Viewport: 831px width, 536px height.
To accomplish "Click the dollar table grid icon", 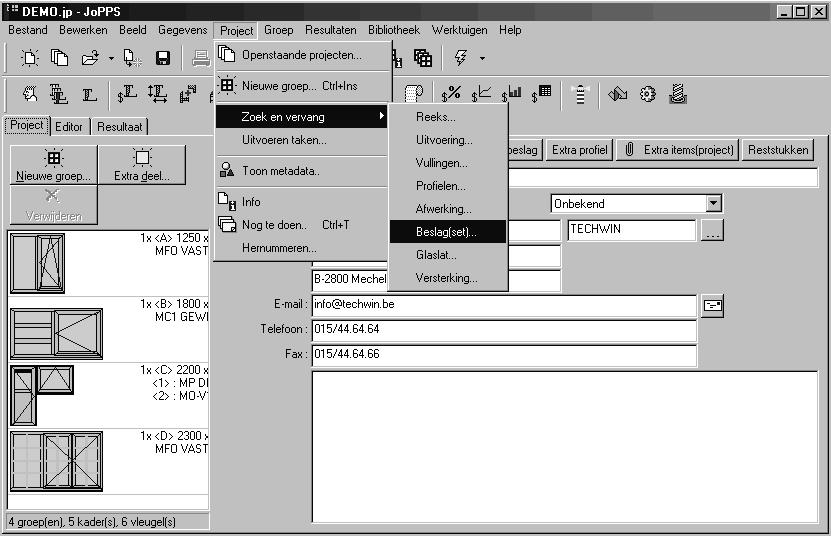I will tap(541, 94).
